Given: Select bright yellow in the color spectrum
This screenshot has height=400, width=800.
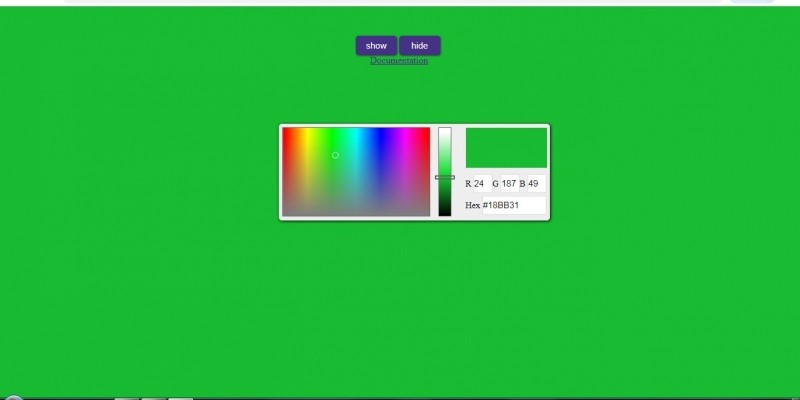Looking at the screenshot, I should click(308, 131).
